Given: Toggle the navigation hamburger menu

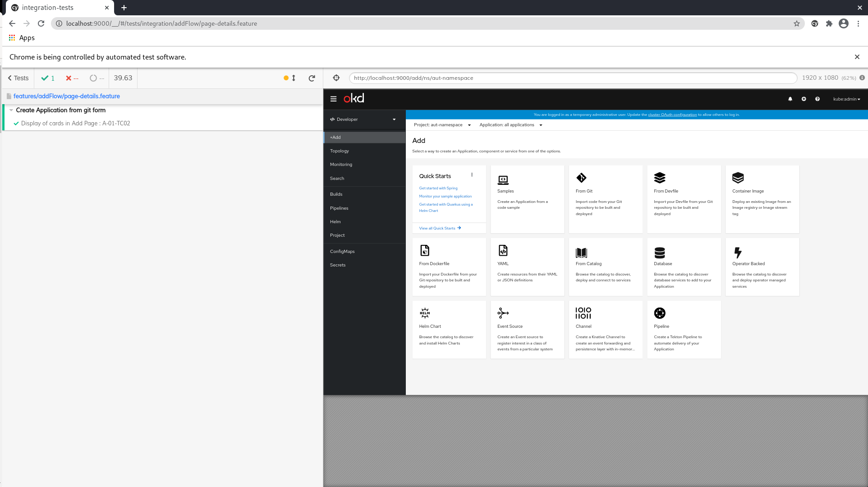Looking at the screenshot, I should click(333, 99).
